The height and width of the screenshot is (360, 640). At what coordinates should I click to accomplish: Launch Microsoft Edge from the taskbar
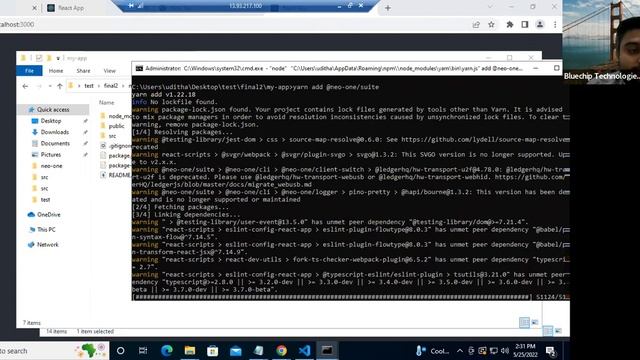click(x=167, y=351)
